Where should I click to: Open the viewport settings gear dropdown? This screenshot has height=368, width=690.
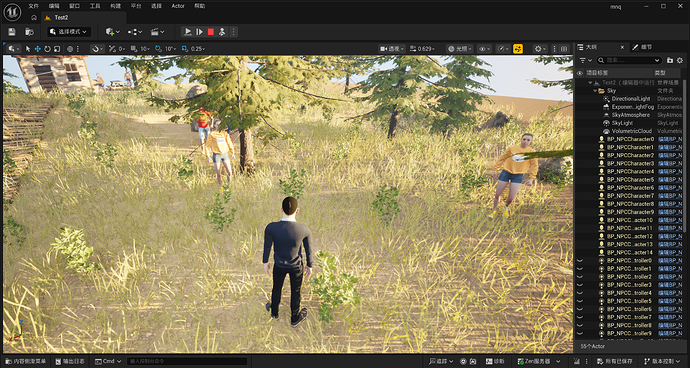click(x=540, y=49)
